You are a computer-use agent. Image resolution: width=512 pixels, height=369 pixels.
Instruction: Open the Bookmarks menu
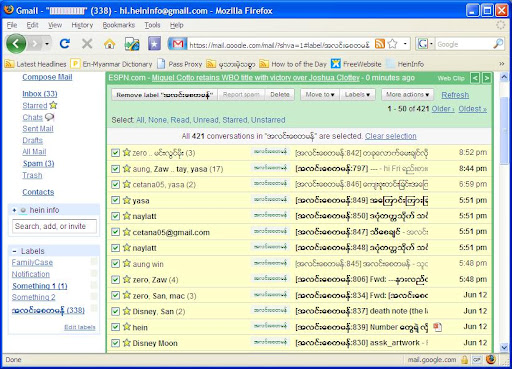pyautogui.click(x=119, y=25)
